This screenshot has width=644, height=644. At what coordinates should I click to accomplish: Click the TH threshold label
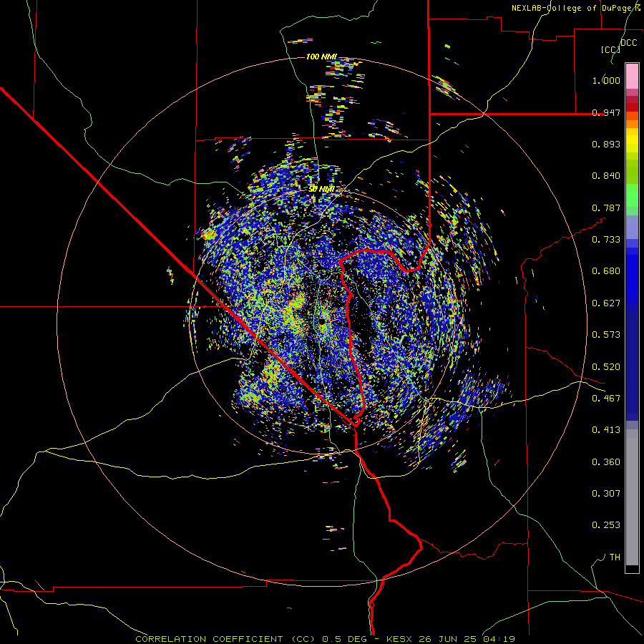point(615,557)
